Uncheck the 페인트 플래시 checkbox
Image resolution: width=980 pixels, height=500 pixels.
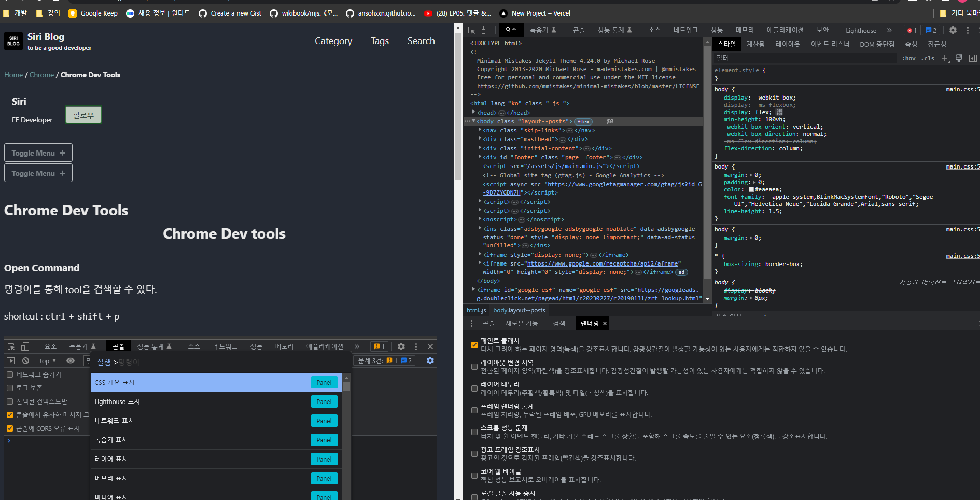474,344
